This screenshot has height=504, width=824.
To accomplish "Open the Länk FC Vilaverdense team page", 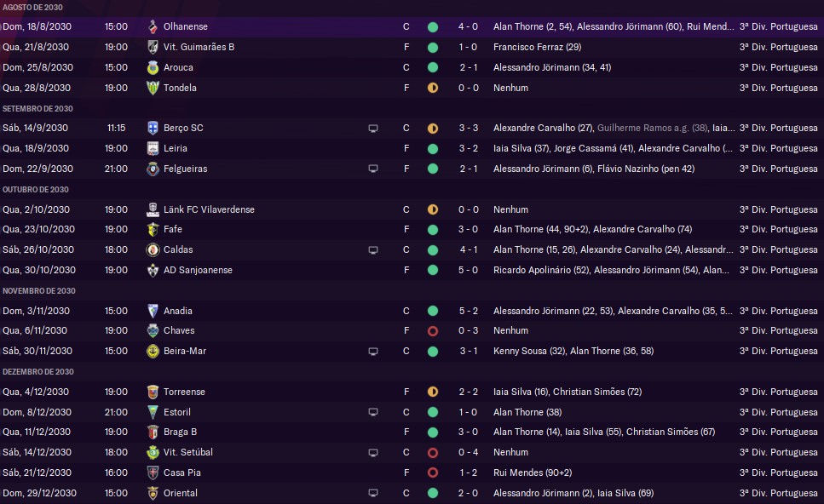I will [209, 209].
